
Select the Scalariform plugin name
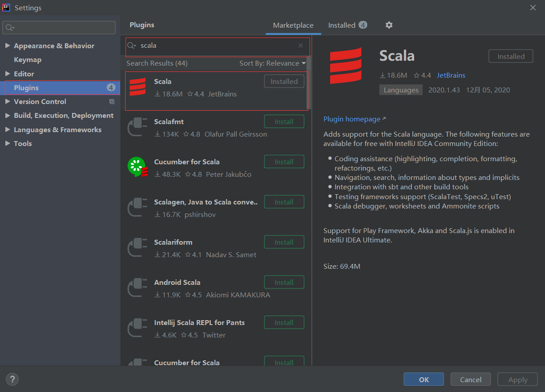tap(173, 242)
